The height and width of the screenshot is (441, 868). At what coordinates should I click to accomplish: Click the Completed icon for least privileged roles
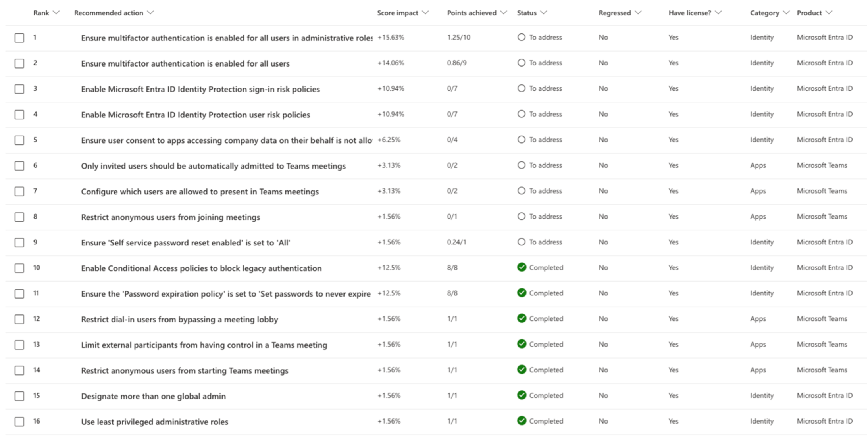coord(523,421)
